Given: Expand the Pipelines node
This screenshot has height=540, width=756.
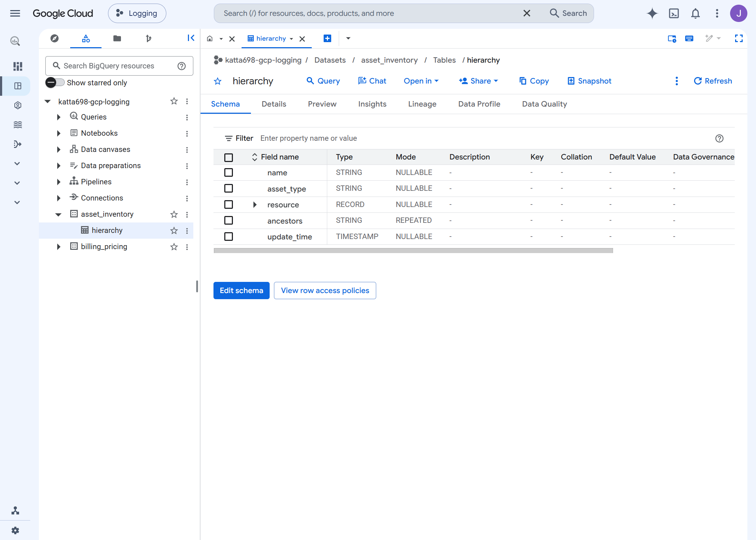Looking at the screenshot, I should pos(59,182).
